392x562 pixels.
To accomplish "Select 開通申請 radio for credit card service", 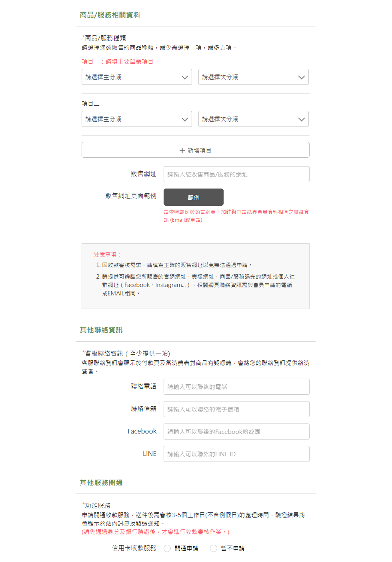I will [x=167, y=548].
